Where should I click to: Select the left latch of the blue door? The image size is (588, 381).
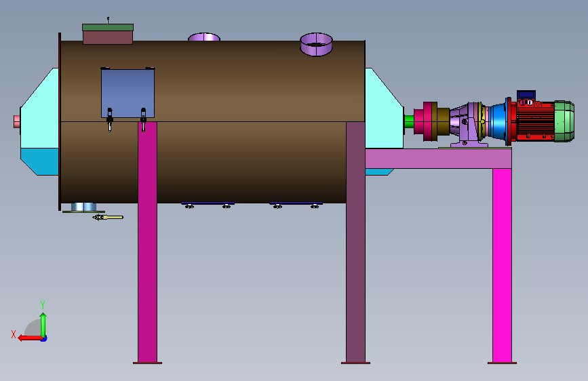[x=109, y=119]
